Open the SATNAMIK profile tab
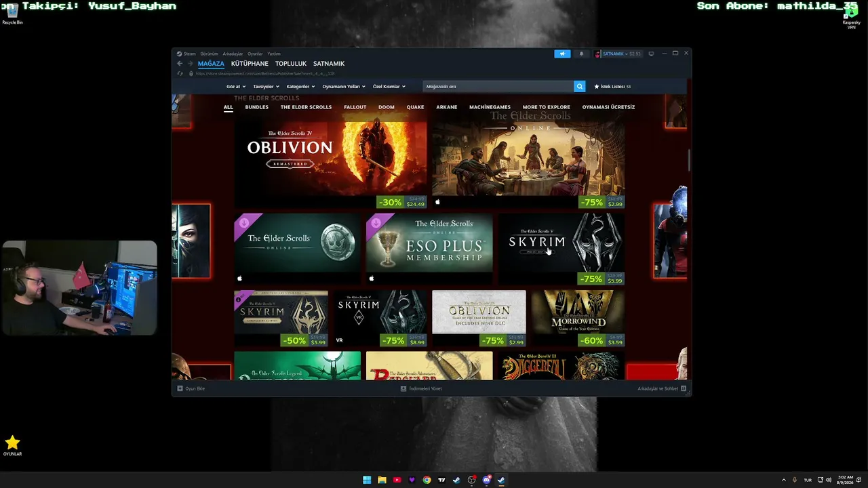868x488 pixels. point(329,64)
